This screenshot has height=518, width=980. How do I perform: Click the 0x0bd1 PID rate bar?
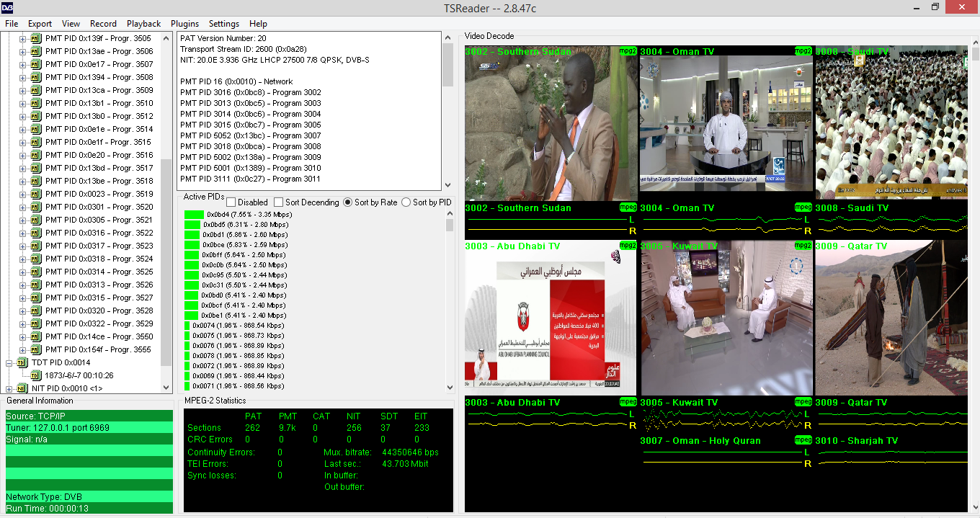tap(192, 235)
